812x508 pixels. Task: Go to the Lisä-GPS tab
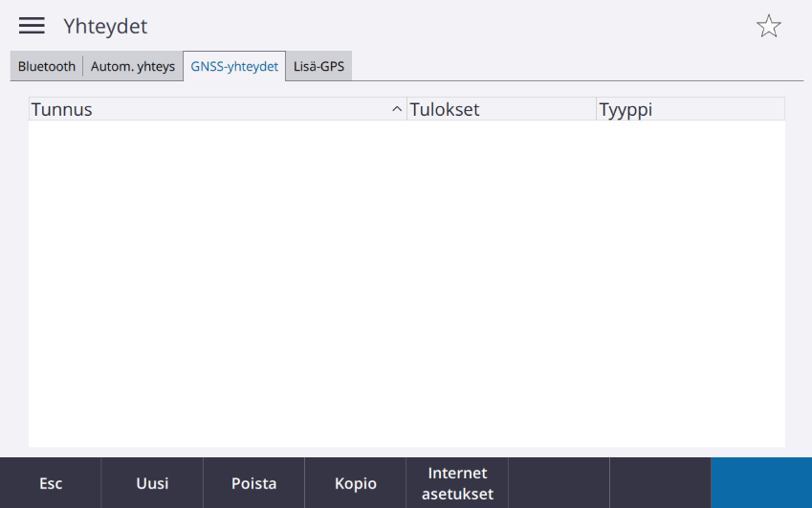(318, 66)
